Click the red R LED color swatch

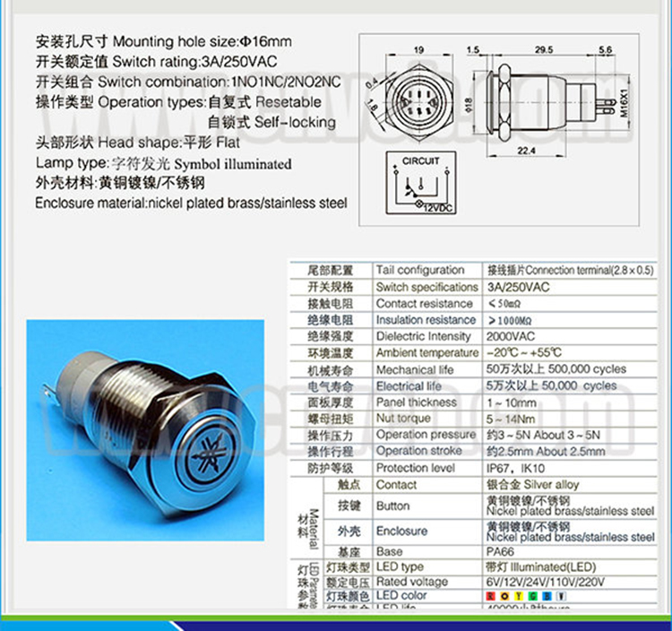[x=491, y=596]
